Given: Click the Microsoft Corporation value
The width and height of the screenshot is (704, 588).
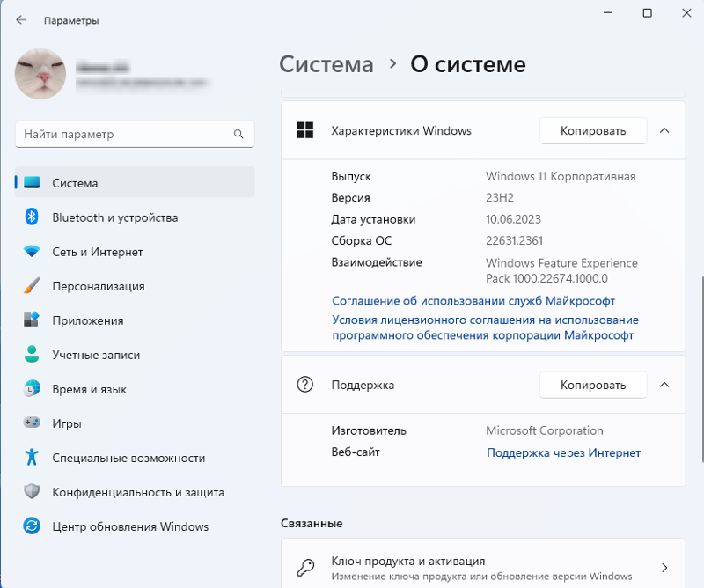Looking at the screenshot, I should point(544,430).
